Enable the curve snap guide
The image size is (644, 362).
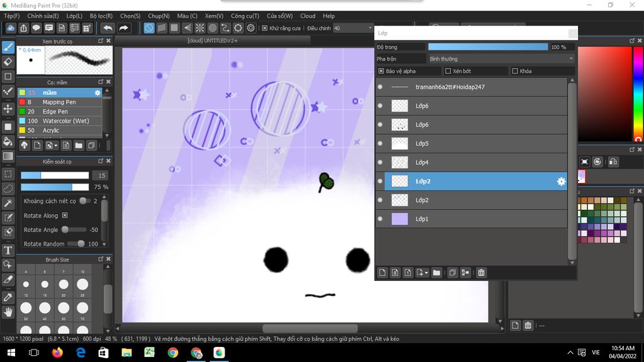click(226, 28)
